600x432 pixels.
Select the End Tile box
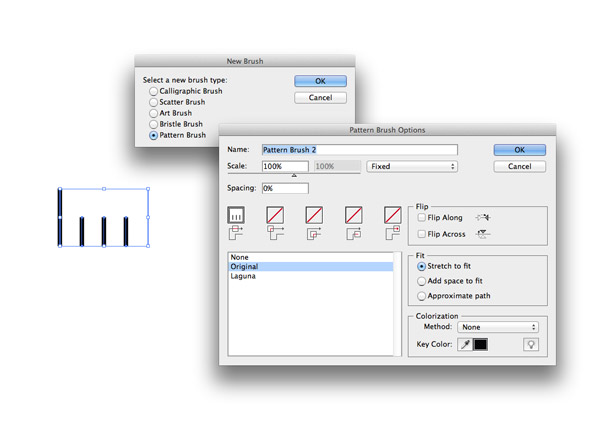point(392,215)
